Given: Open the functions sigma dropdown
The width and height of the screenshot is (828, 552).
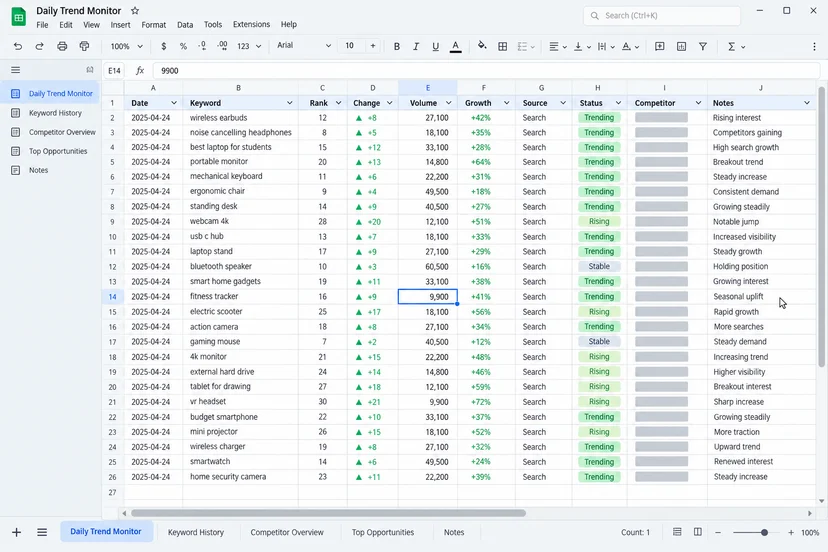Looking at the screenshot, I should coord(736,46).
